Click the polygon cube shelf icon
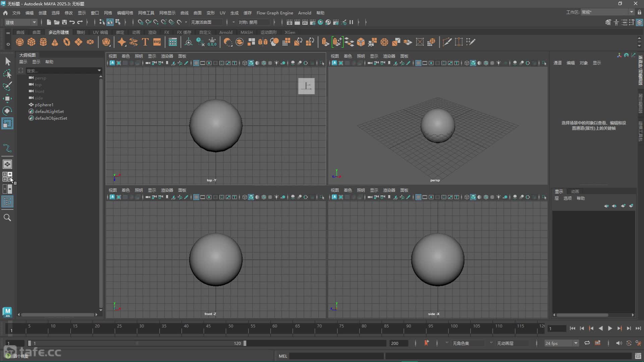The height and width of the screenshot is (362, 644). tap(32, 42)
